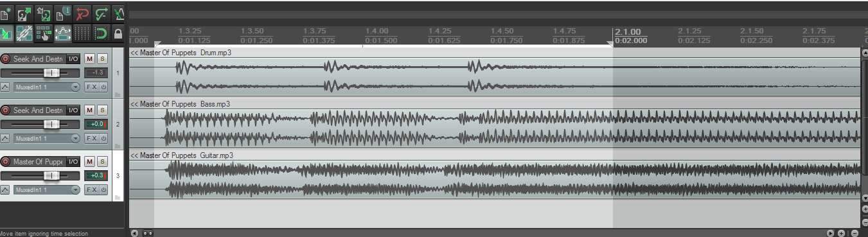Click the Redo toolbar icon
The width and height of the screenshot is (868, 237).
pyautogui.click(x=101, y=13)
